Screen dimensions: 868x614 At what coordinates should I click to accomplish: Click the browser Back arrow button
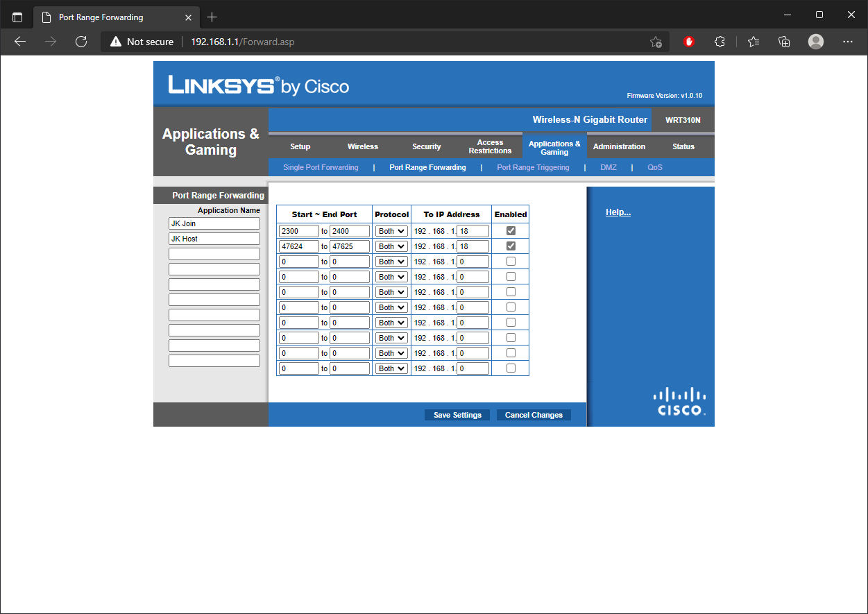(20, 42)
